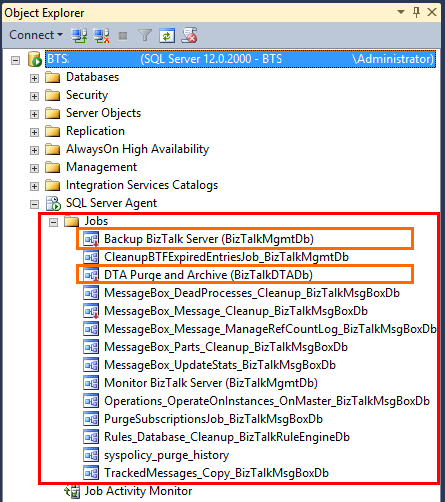Expand the Server Objects folder
445x502 pixels.
click(34, 114)
